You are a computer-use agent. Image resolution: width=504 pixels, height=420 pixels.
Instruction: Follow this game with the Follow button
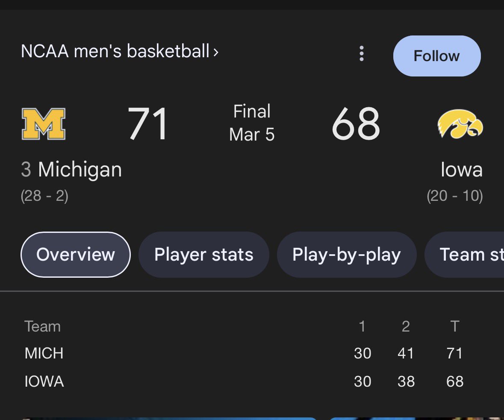point(437,56)
